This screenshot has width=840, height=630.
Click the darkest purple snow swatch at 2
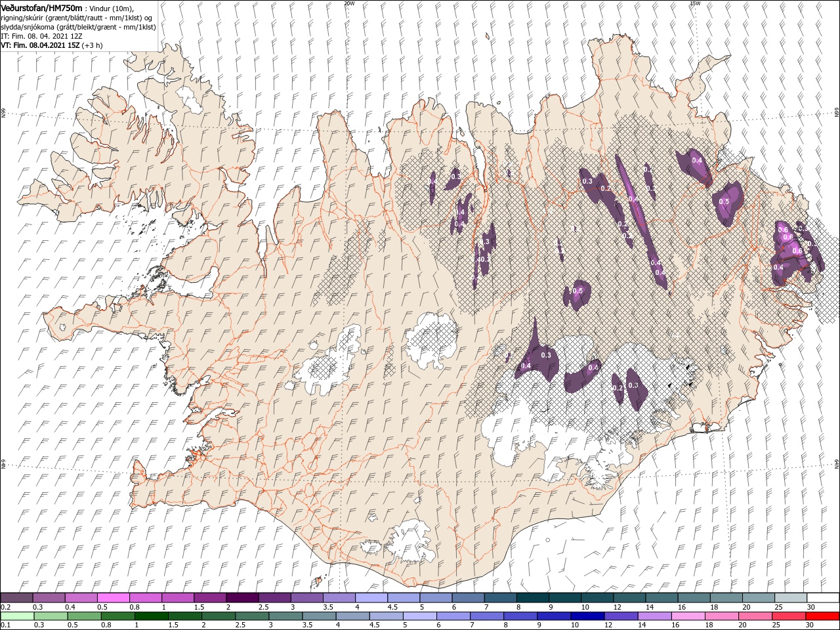coord(242,597)
